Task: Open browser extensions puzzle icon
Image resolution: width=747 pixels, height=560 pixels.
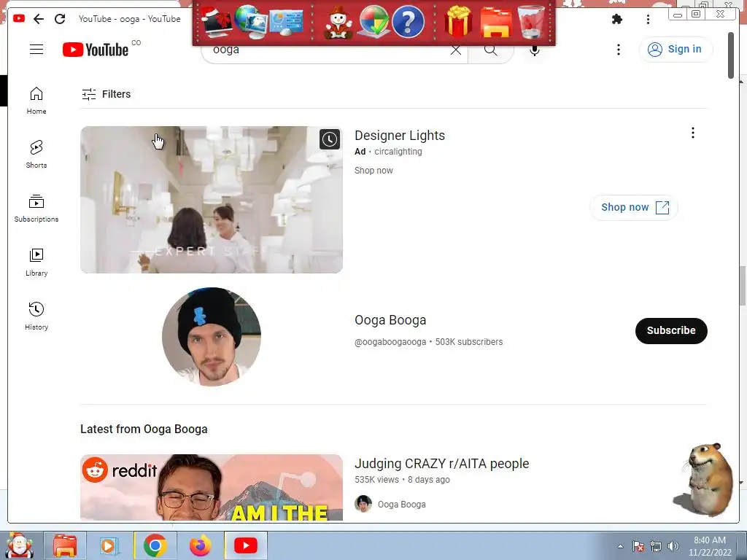Action: point(617,19)
